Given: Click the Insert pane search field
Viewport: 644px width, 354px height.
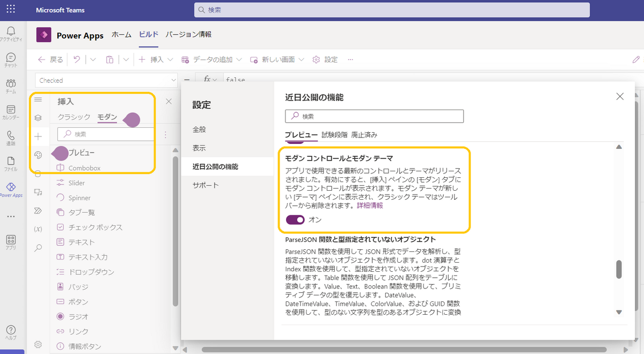Looking at the screenshot, I should [x=106, y=134].
